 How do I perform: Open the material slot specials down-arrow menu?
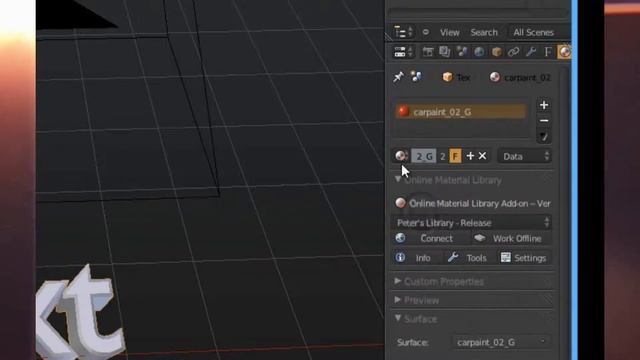[544, 136]
